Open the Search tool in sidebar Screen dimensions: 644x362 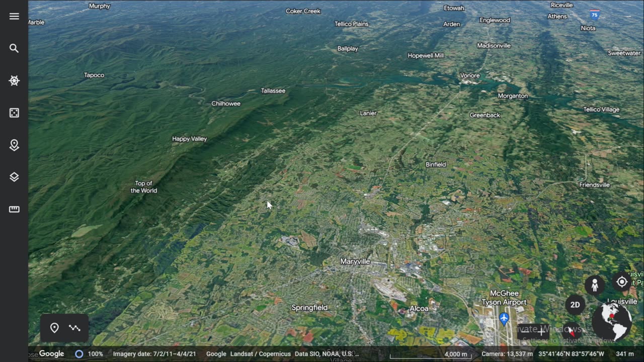pyautogui.click(x=14, y=48)
